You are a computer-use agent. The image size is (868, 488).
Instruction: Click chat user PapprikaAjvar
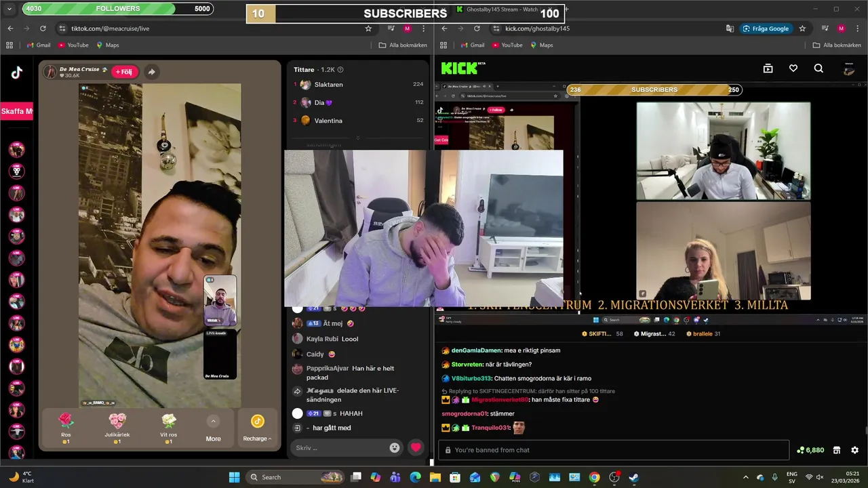(x=327, y=368)
